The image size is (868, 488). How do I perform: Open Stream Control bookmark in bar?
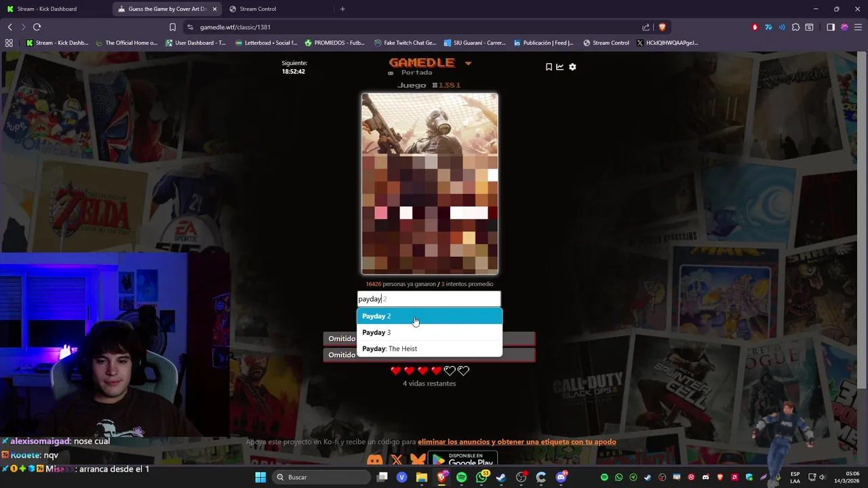[606, 43]
